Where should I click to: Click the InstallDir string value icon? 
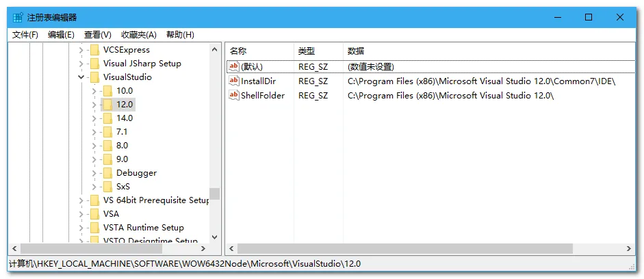click(x=233, y=81)
